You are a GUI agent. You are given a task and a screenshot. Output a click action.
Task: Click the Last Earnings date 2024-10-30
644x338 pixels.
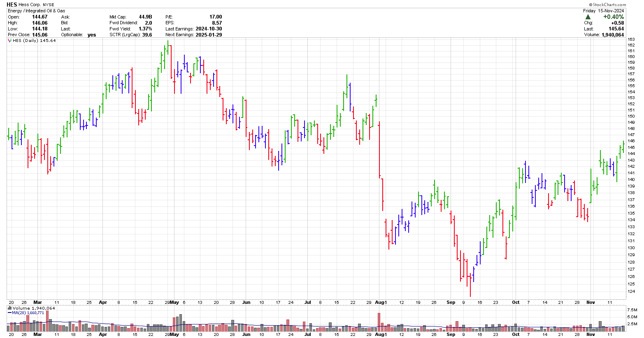pyautogui.click(x=209, y=29)
